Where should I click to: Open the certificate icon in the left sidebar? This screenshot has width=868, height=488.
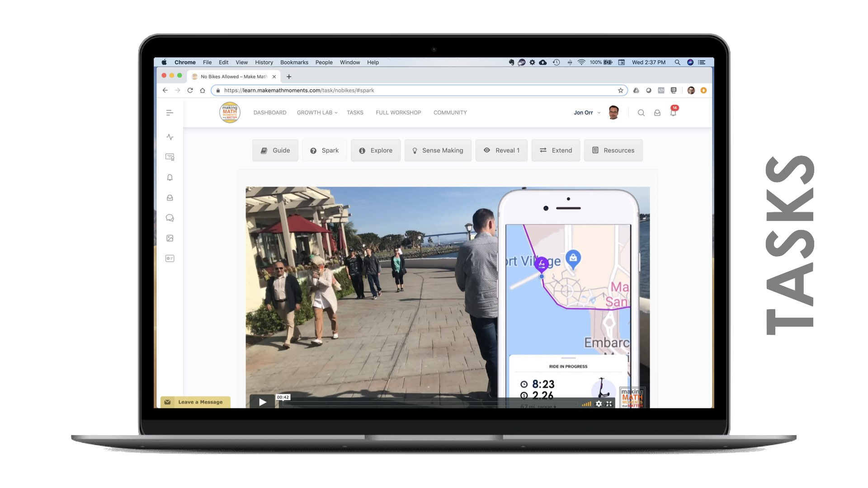tap(170, 157)
